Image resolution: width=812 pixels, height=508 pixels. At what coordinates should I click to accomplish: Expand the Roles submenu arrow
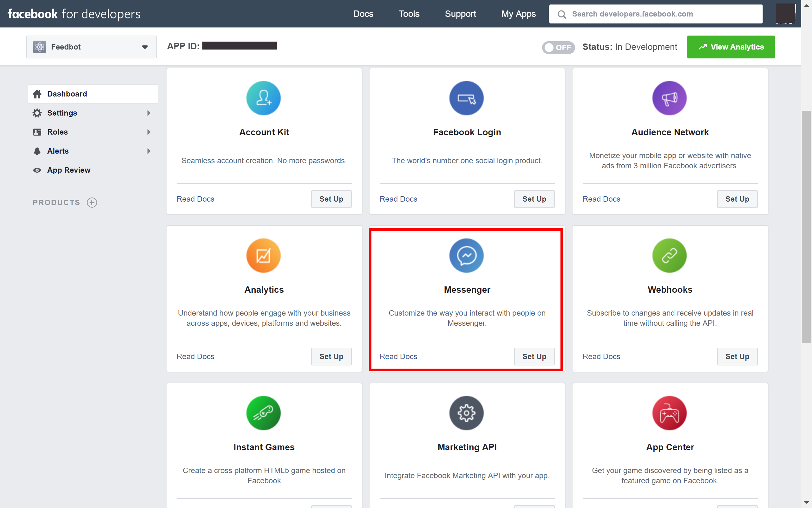[149, 132]
